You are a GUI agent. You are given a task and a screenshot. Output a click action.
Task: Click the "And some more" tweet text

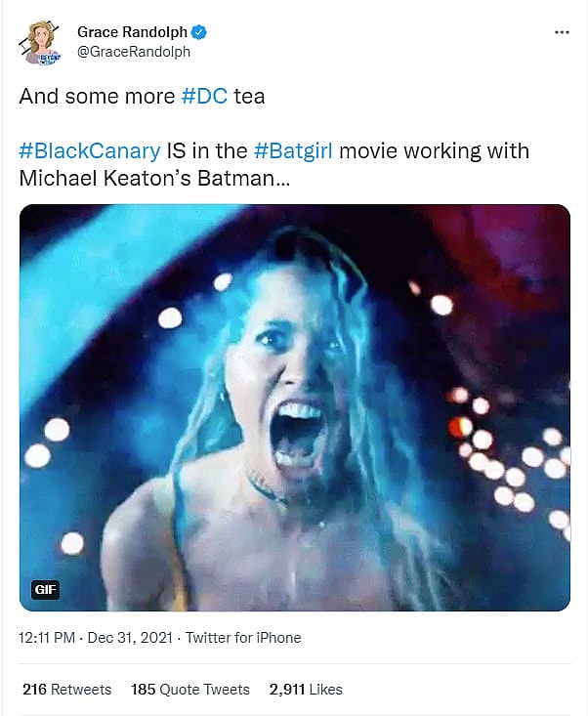tap(98, 97)
